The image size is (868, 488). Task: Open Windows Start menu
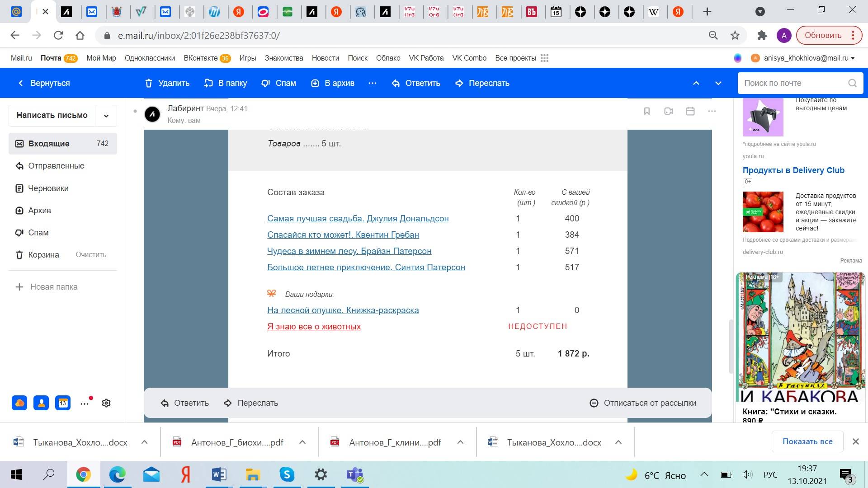click(x=16, y=474)
